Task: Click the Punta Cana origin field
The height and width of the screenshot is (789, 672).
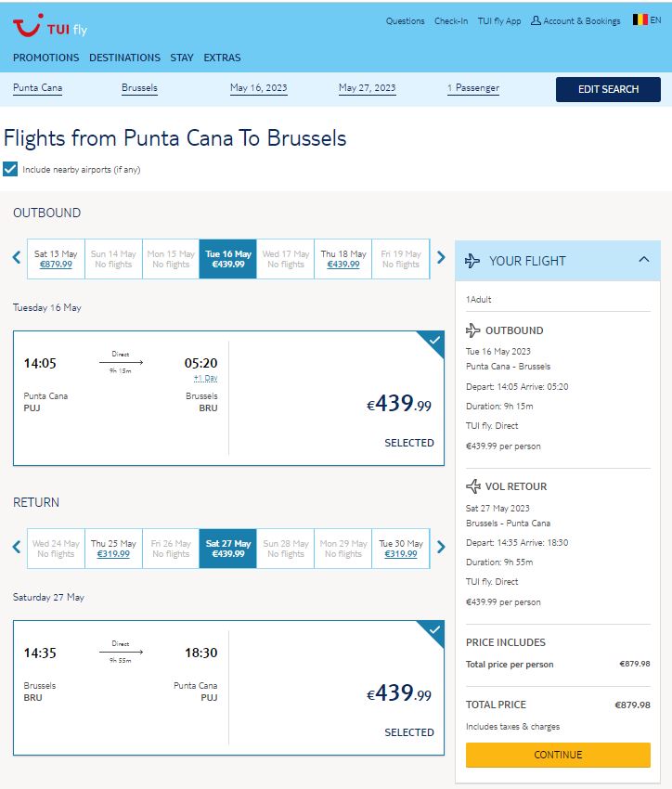Action: coord(38,88)
